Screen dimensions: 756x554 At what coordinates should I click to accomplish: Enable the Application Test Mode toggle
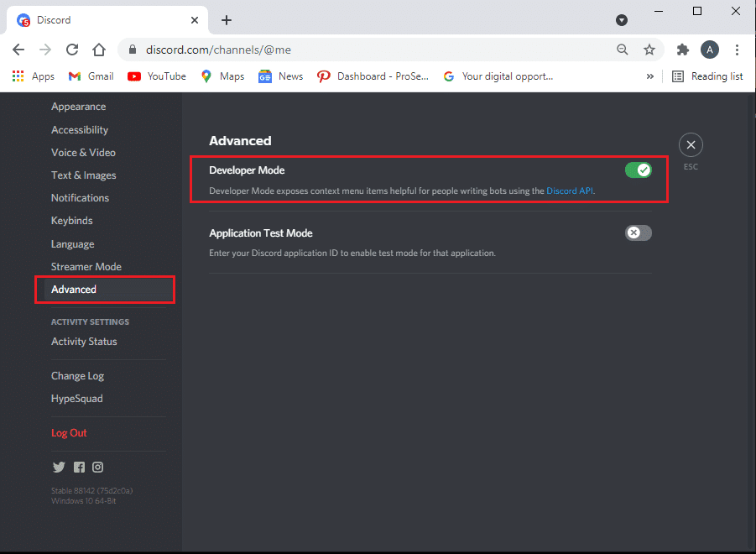coord(639,233)
